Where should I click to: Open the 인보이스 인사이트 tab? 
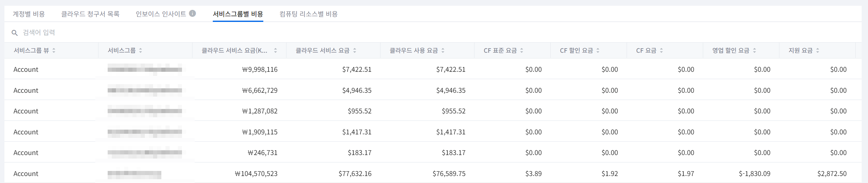point(161,14)
